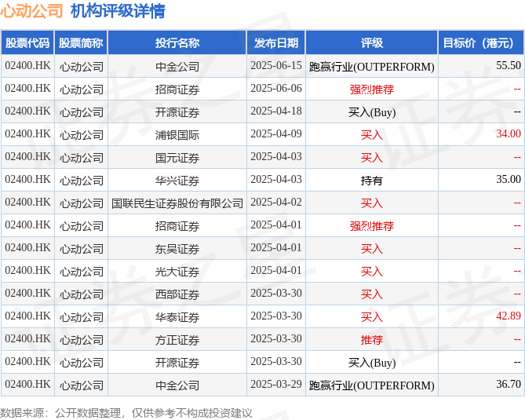The height and width of the screenshot is (420, 525).
Task: Select the date 2025-06-15
Action: (276, 66)
